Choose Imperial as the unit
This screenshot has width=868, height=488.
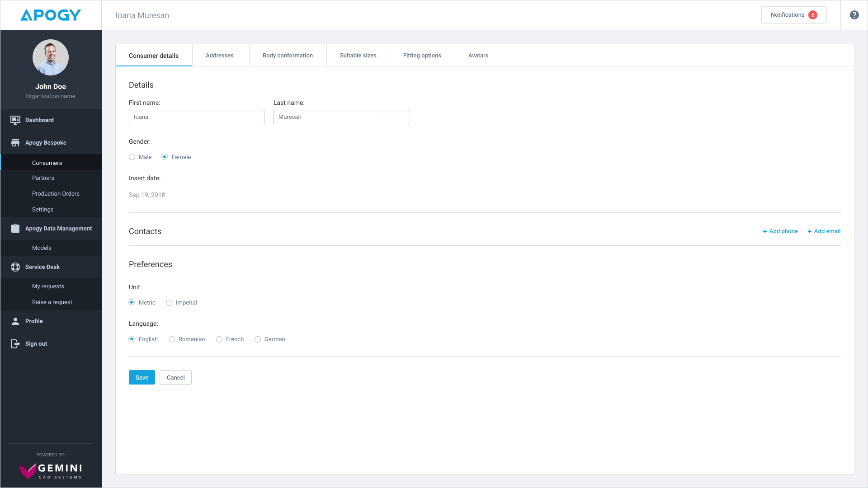pos(169,303)
